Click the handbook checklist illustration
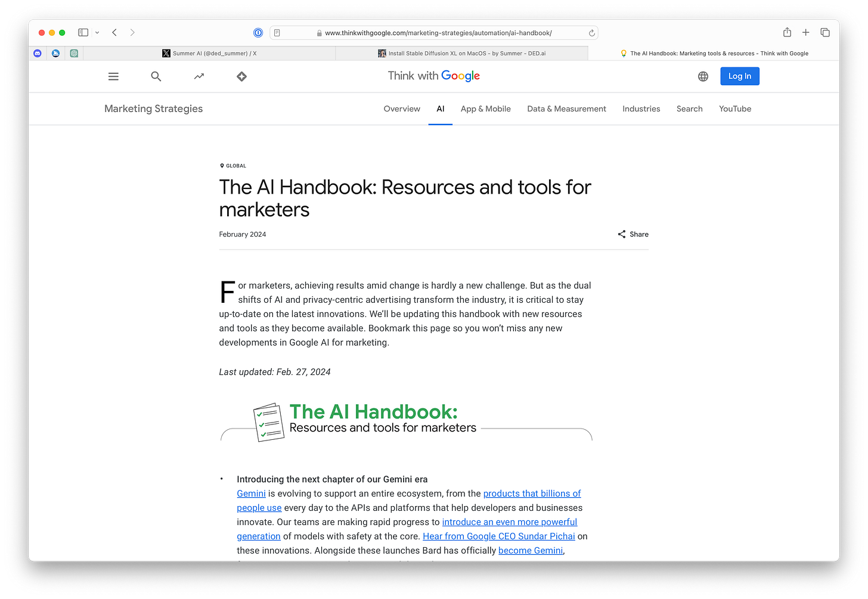868x599 pixels. [269, 422]
